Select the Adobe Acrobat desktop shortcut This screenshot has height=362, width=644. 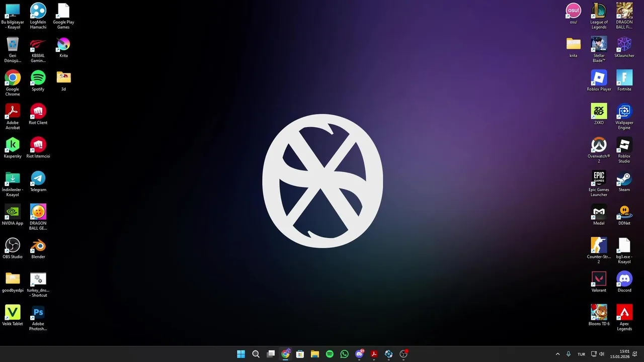pyautogui.click(x=13, y=117)
